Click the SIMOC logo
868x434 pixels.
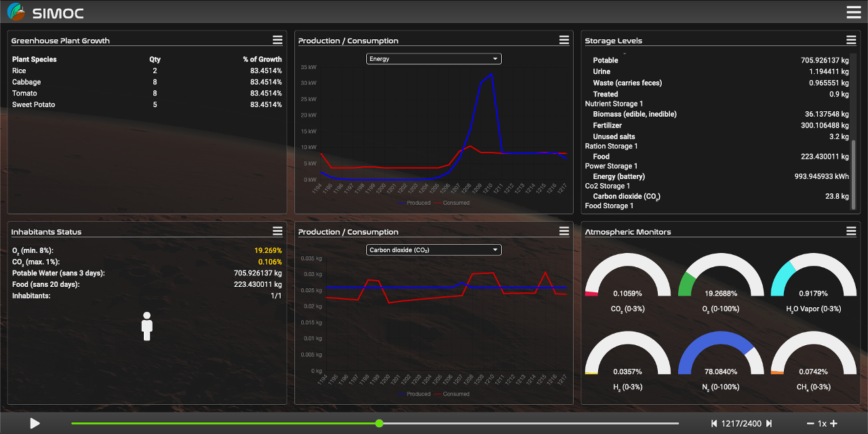click(x=45, y=12)
